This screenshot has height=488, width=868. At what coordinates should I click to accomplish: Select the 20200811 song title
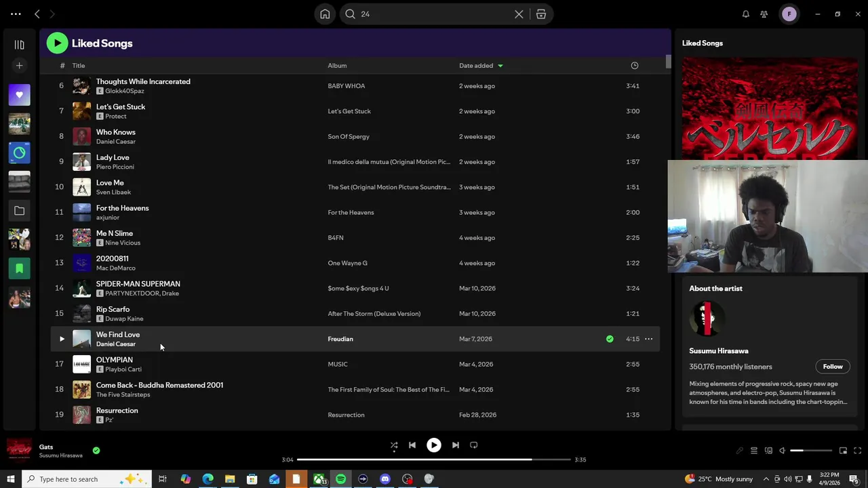(x=113, y=258)
